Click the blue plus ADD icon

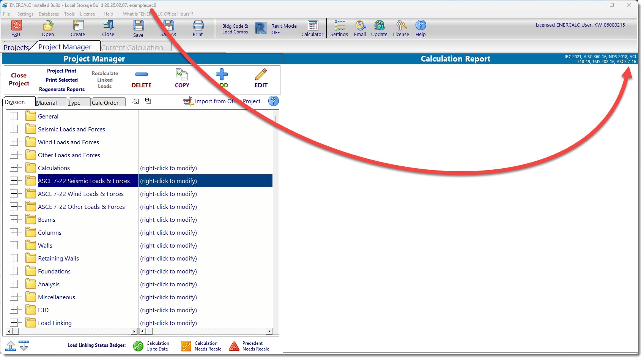point(222,74)
